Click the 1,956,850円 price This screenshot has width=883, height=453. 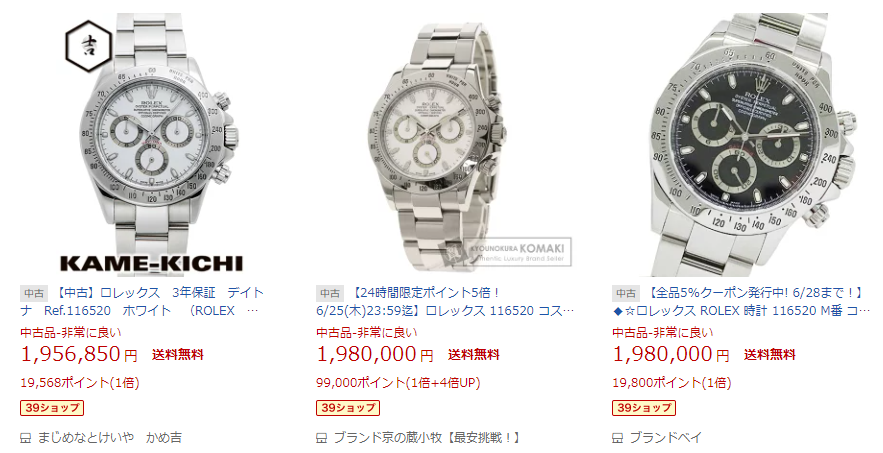point(79,354)
